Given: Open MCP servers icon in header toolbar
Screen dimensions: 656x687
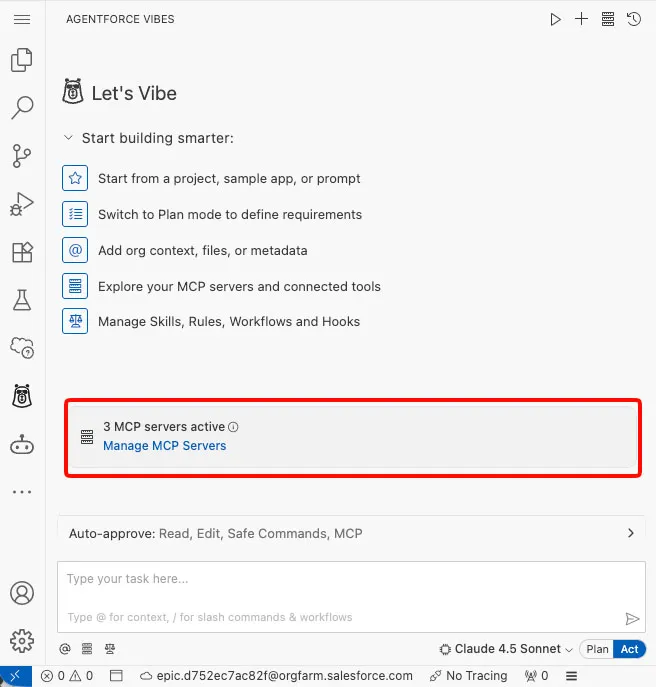Looking at the screenshot, I should 608,19.
